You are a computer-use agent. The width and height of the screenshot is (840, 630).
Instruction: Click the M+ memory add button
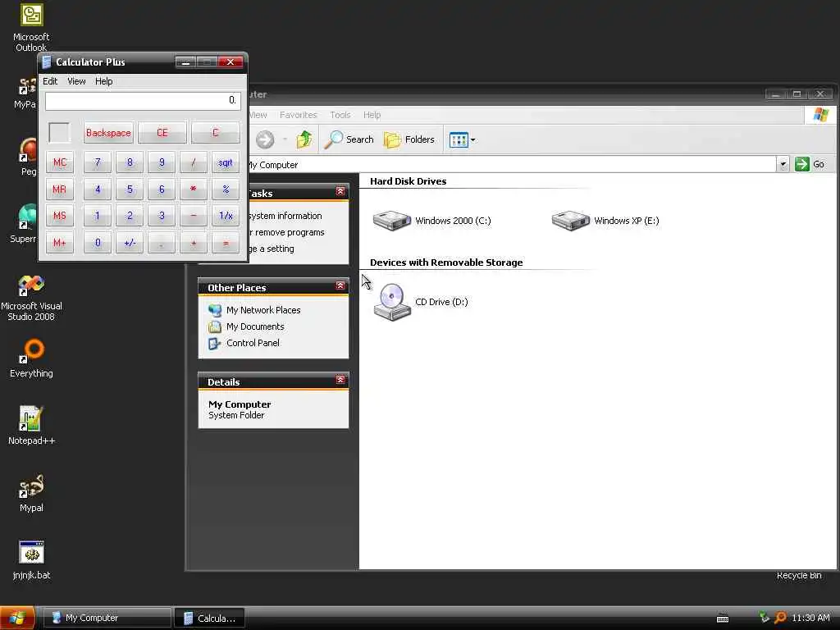(x=59, y=243)
